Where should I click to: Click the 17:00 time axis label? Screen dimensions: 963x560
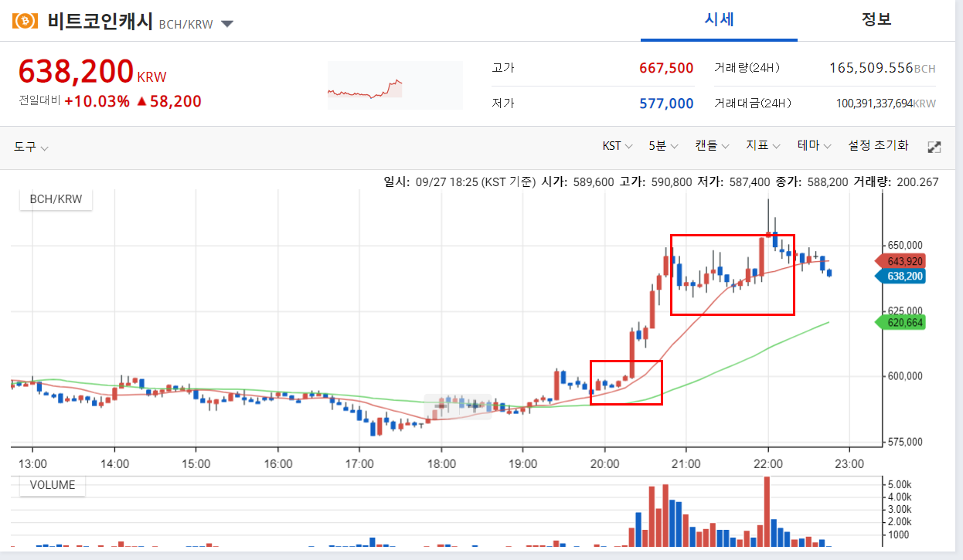(359, 463)
